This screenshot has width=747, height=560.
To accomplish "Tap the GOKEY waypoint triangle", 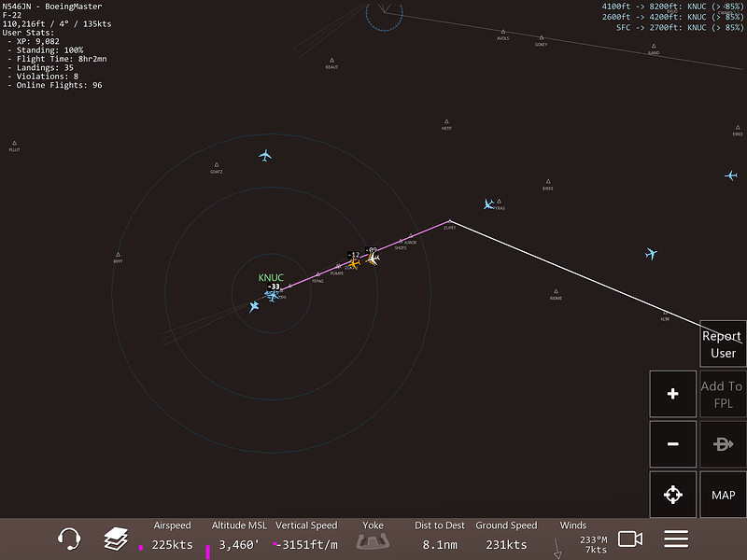I will [x=542, y=37].
